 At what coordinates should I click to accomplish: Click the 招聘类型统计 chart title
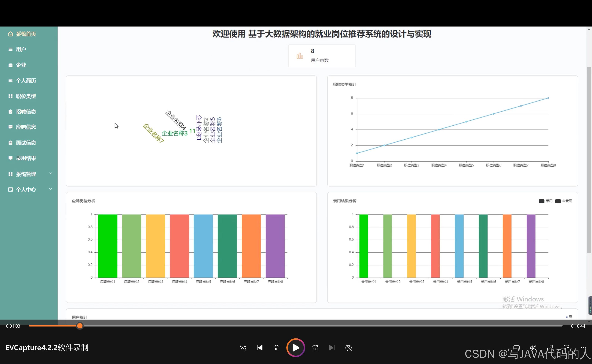pos(345,84)
